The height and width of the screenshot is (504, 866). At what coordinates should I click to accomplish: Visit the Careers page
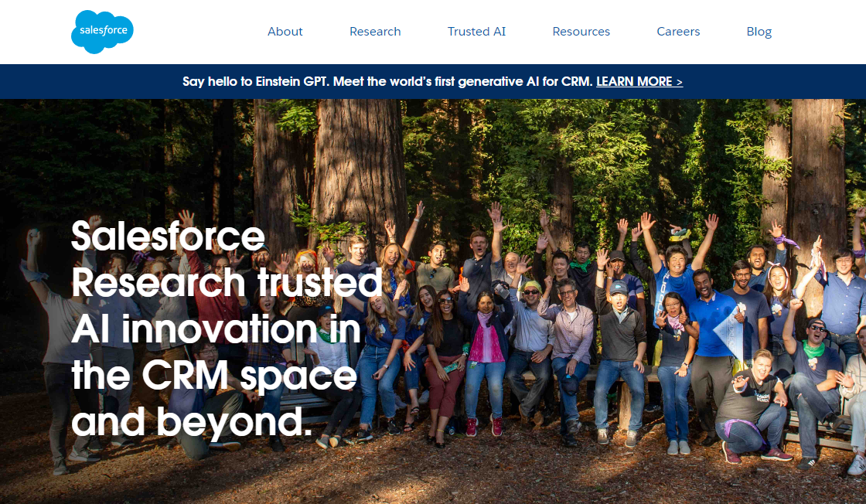coord(678,32)
